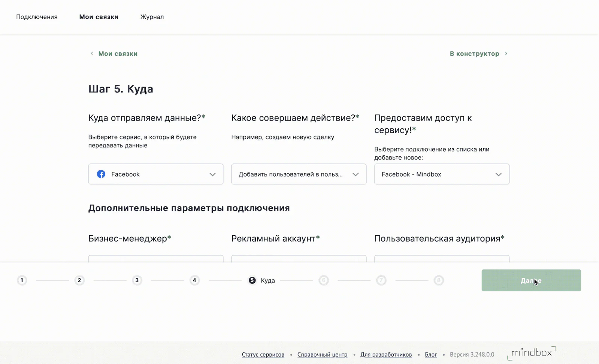
Task: Open В конструктор link
Action: [x=474, y=53]
